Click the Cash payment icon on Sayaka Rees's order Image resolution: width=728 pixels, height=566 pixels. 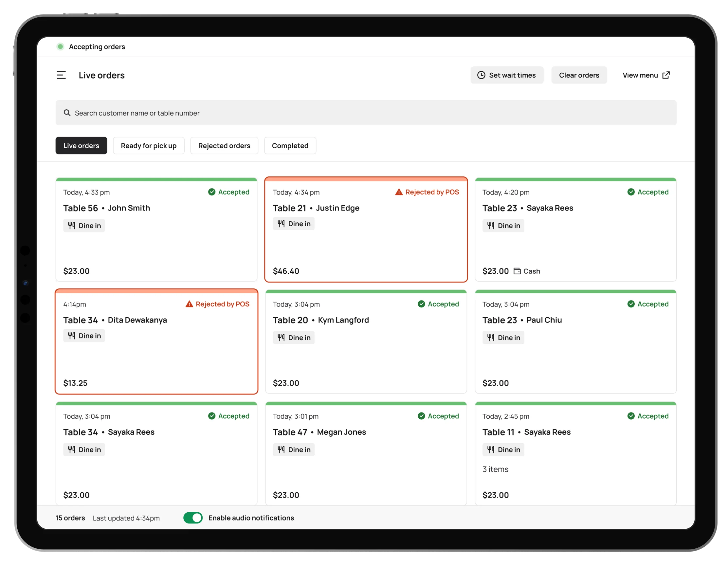coord(517,271)
